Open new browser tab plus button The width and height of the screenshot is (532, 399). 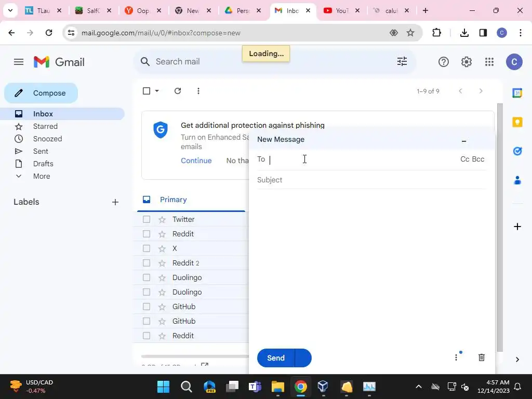[425, 10]
